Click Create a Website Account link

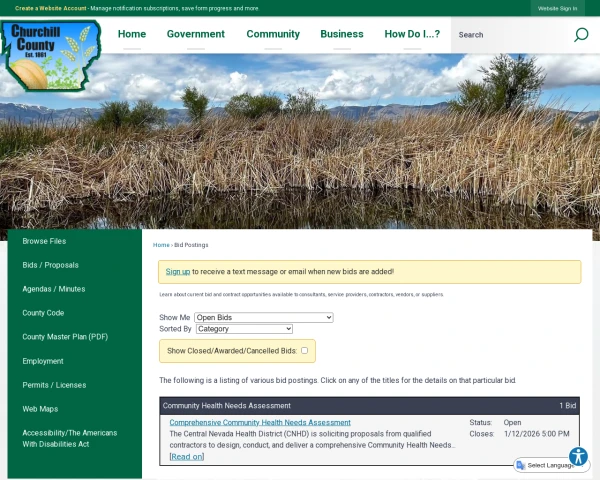click(x=51, y=8)
